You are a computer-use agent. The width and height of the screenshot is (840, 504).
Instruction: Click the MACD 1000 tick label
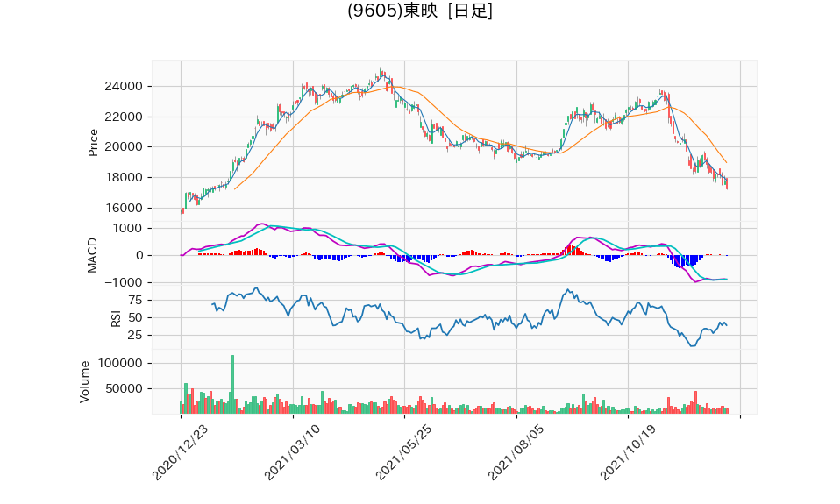pyautogui.click(x=127, y=228)
